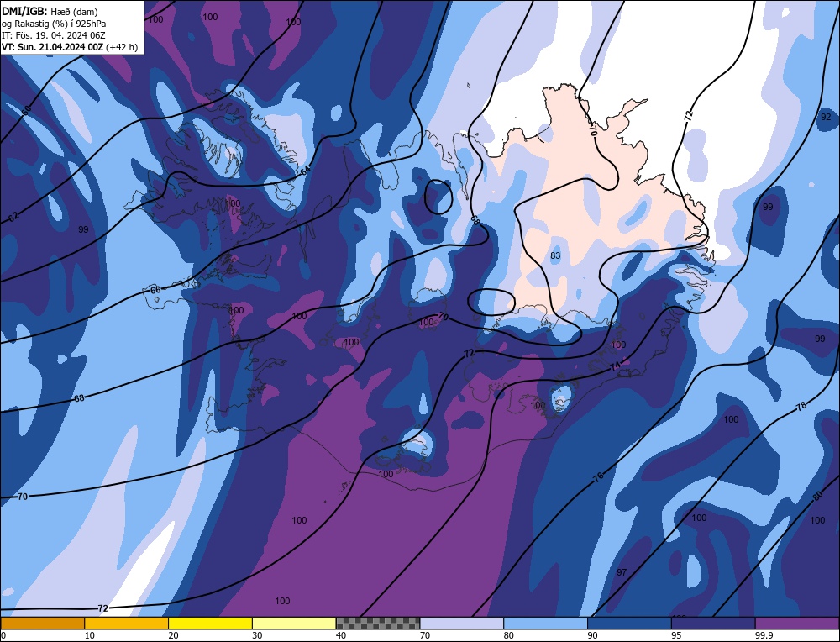Click the 'og Rakastig (%) í 925hPa' line

tap(54, 23)
